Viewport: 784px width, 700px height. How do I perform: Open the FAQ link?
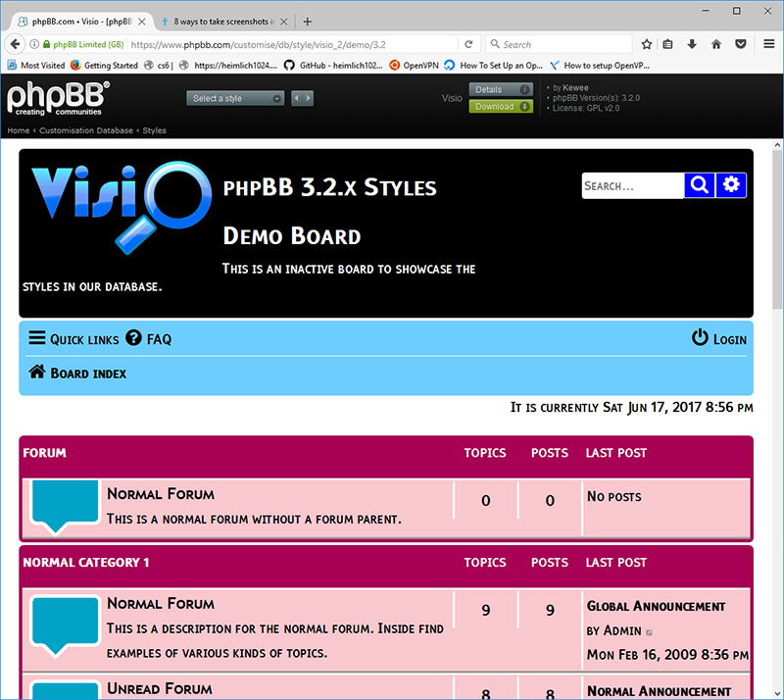pyautogui.click(x=159, y=340)
